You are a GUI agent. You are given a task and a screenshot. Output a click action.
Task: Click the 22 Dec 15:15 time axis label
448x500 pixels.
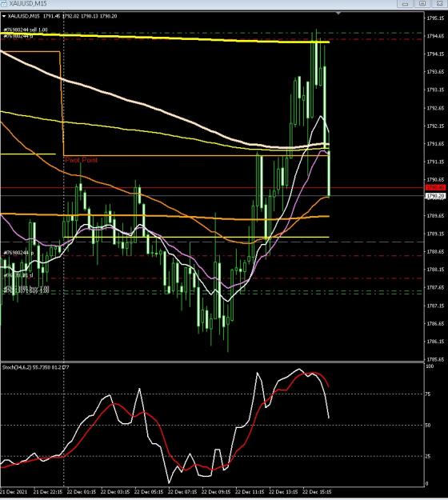coord(317,492)
